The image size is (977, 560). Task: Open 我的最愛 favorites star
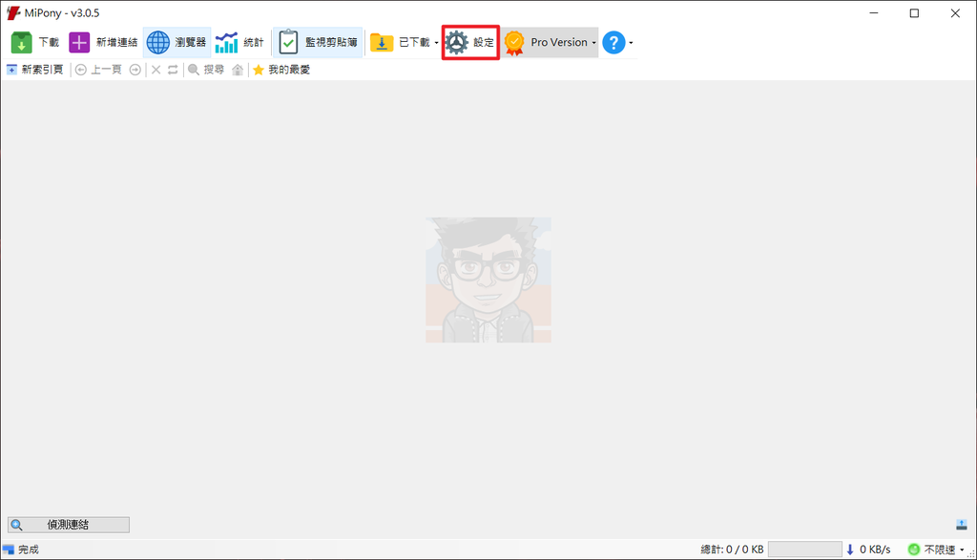click(x=281, y=70)
